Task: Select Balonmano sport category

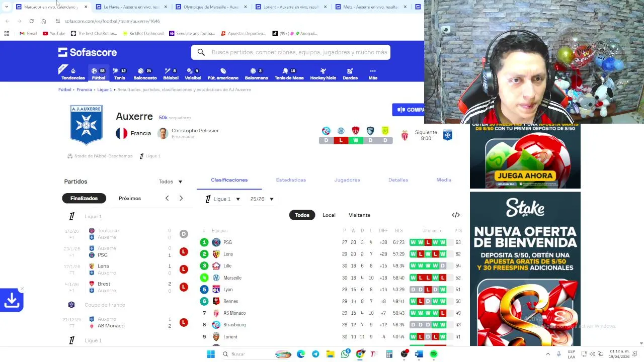Action: (x=256, y=74)
